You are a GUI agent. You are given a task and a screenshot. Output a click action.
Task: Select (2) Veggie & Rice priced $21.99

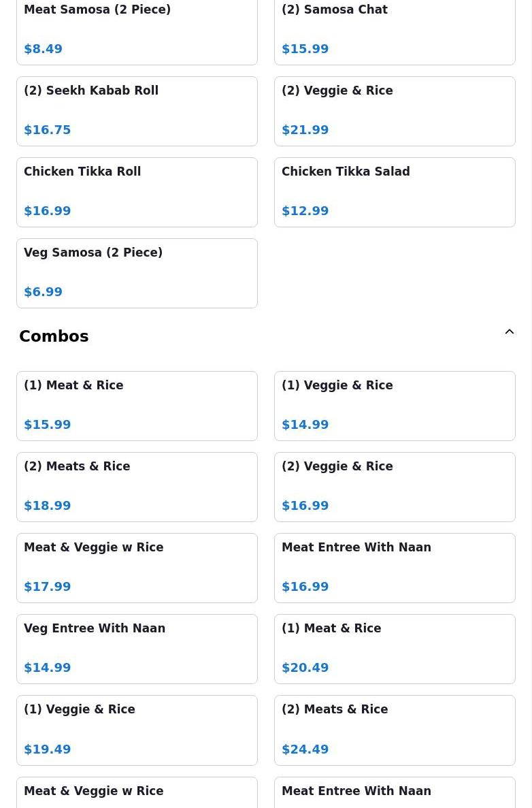pos(395,112)
